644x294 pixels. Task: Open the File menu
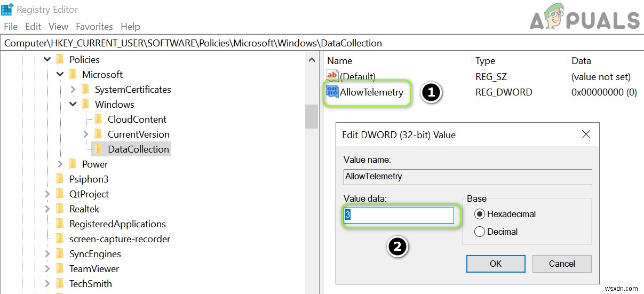[11, 26]
